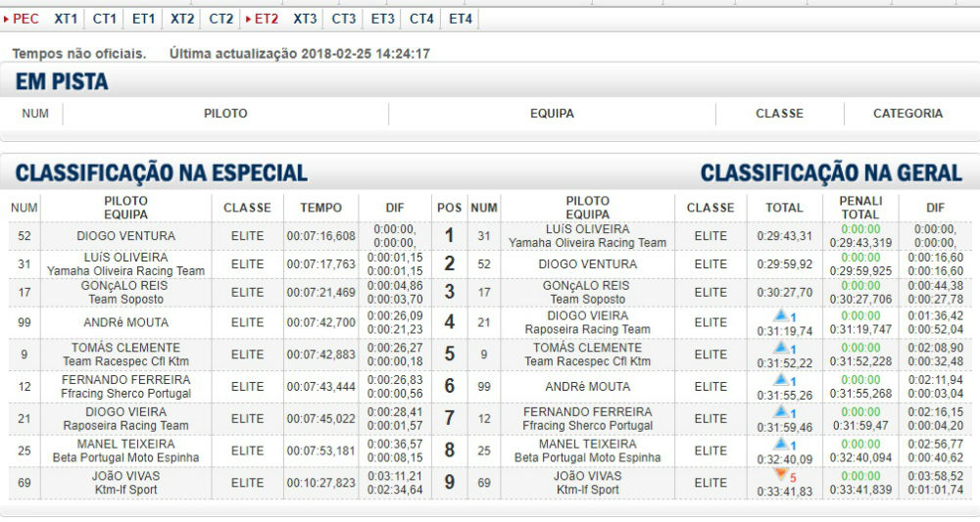Switch to the XT1 tab
The width and height of the screenshot is (980, 522).
[x=66, y=19]
